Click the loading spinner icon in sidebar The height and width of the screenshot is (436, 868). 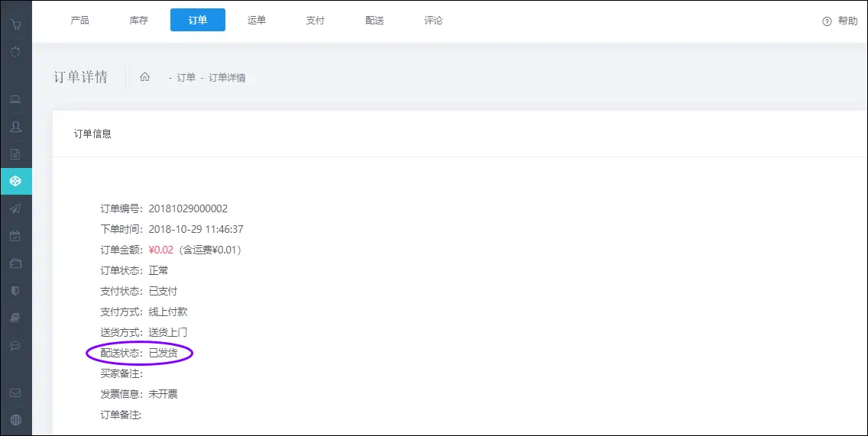[15, 52]
